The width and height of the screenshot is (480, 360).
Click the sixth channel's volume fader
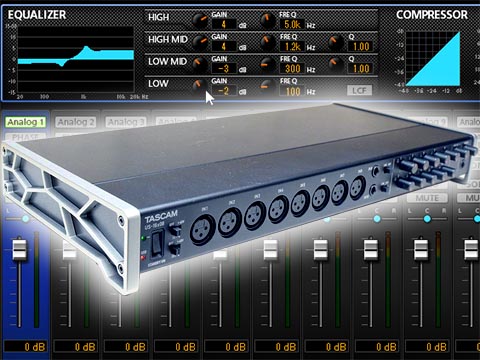coord(270,249)
